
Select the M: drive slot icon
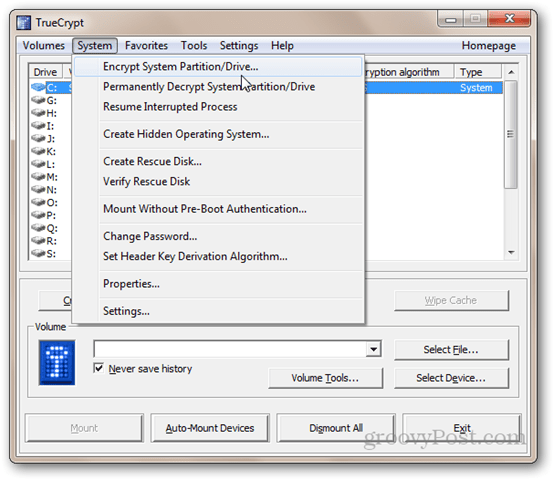(x=38, y=176)
